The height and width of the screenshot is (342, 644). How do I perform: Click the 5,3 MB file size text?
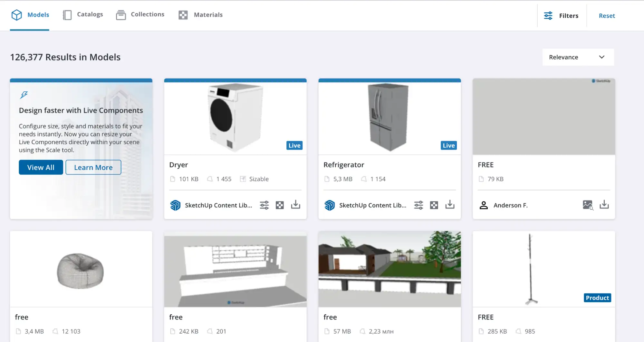click(343, 179)
